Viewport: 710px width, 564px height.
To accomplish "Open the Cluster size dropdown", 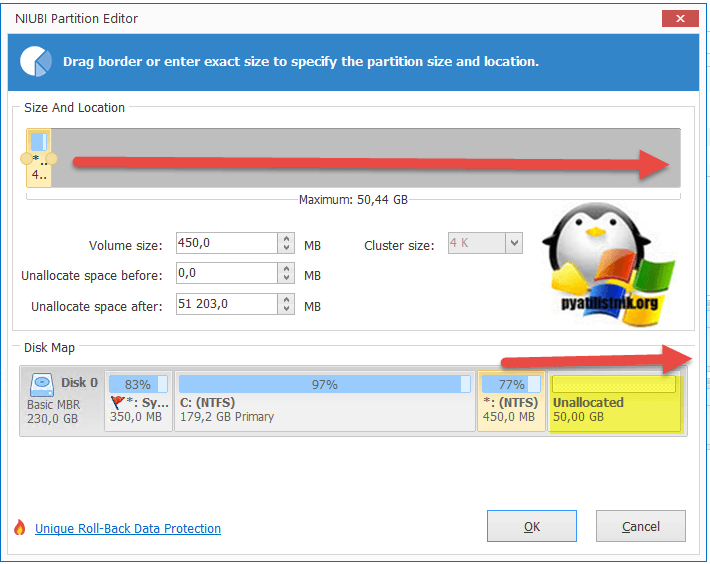I will pyautogui.click(x=514, y=243).
